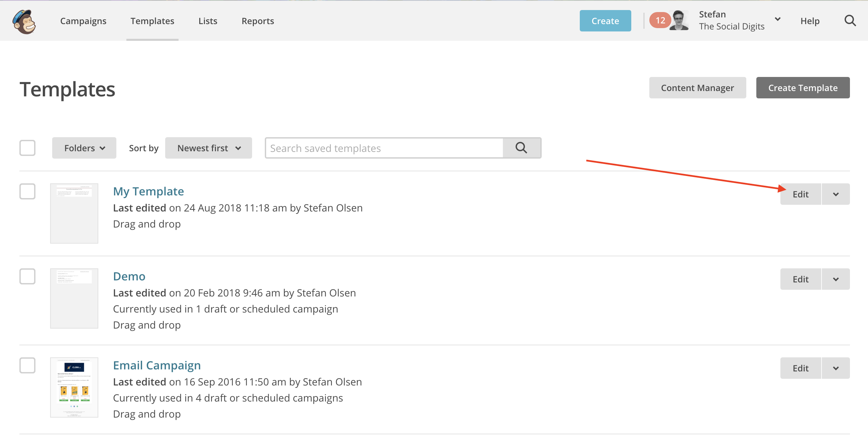The image size is (868, 439).
Task: Focus the Search saved templates field
Action: pos(384,148)
